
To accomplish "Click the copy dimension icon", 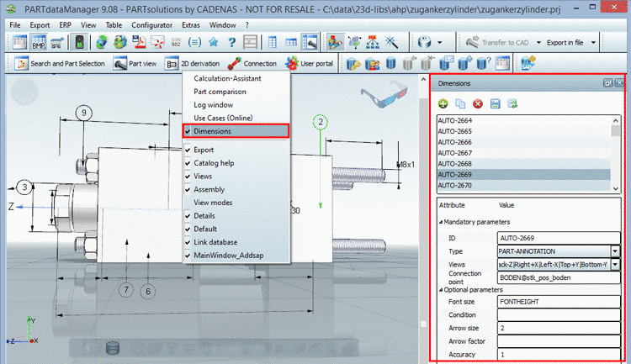I will click(460, 103).
